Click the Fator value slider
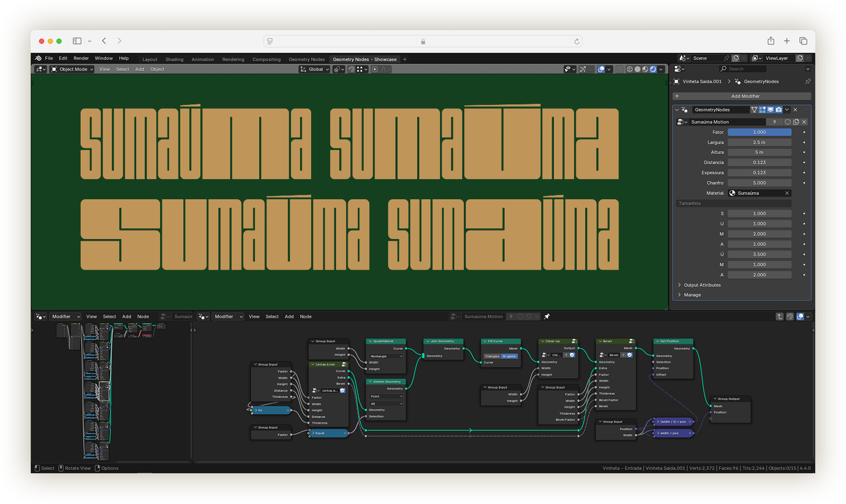Screen dimensions: 846x504 point(759,132)
